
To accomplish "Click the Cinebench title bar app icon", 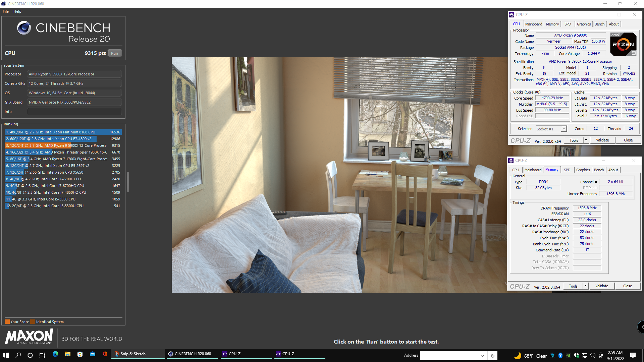I will pyautogui.click(x=3, y=4).
